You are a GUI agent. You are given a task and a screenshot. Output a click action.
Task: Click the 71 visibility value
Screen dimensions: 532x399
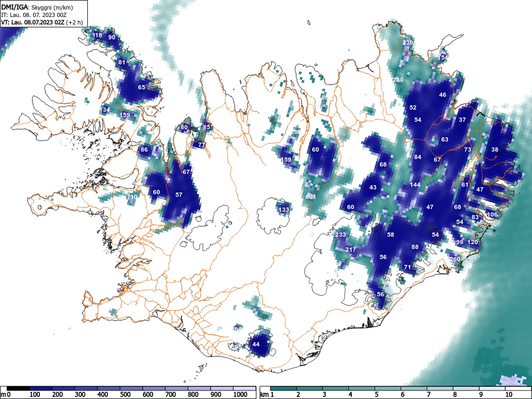click(x=408, y=268)
